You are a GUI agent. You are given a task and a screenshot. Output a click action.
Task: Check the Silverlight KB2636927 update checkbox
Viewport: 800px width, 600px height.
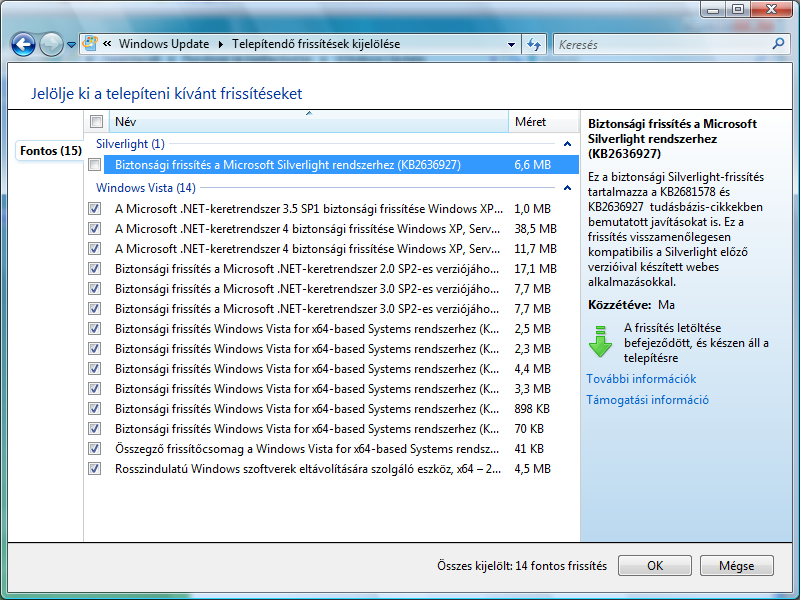[x=94, y=165]
